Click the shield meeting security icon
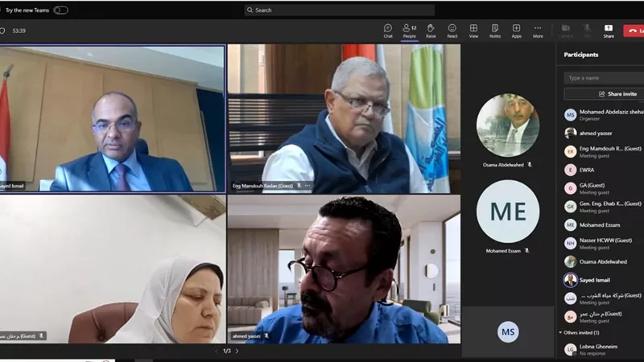The width and height of the screenshot is (644, 362). [x=2, y=31]
